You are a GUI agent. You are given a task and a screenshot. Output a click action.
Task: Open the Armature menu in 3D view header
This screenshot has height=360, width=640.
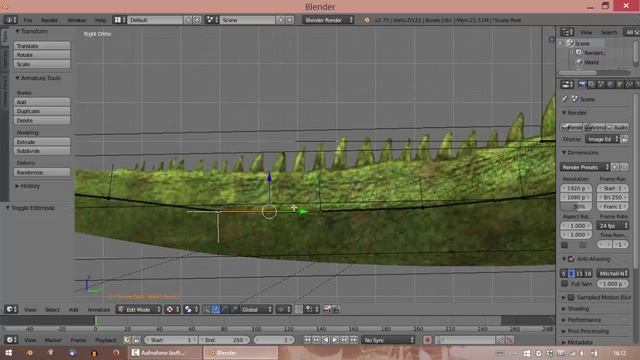point(99,309)
